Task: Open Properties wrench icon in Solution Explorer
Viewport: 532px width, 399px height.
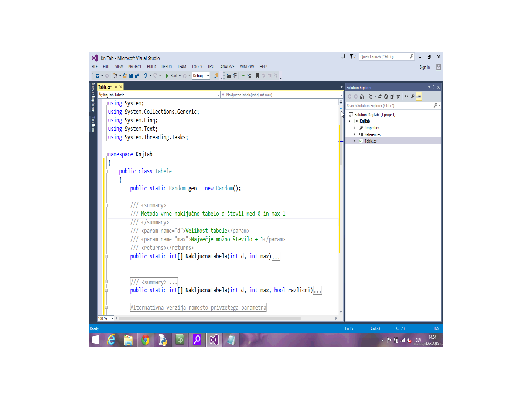Action: 413,96
